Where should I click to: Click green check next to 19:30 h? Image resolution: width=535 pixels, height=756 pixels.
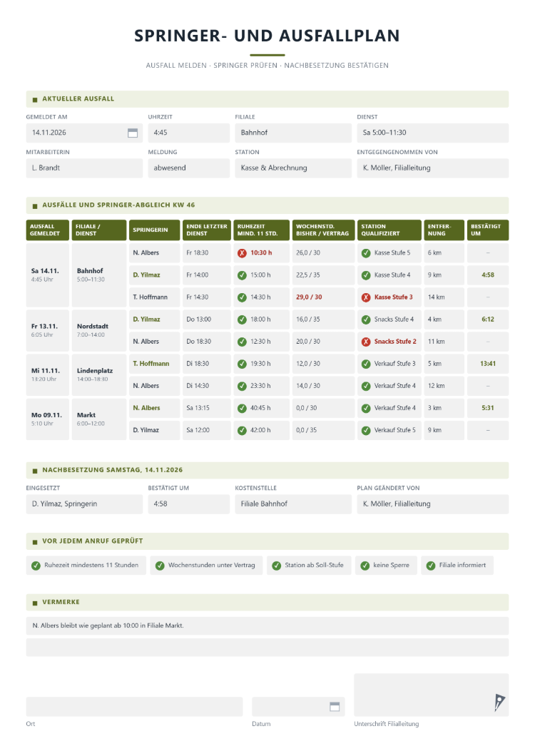[x=242, y=364]
